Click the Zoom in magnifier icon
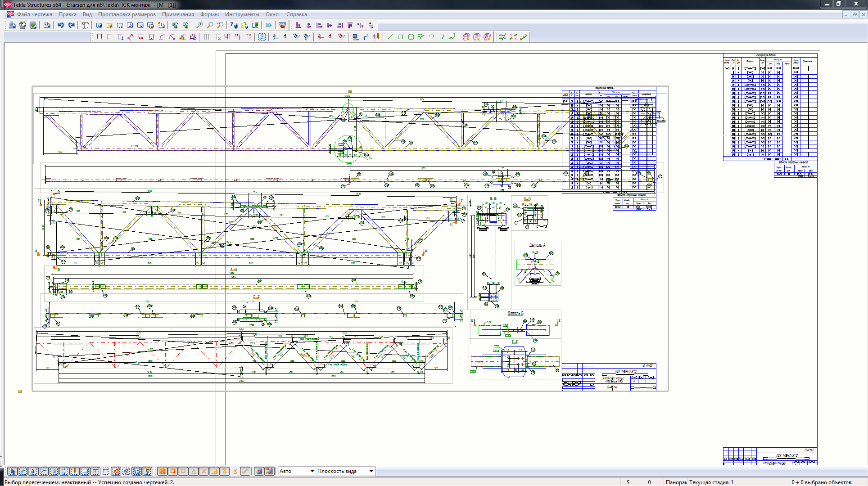Viewport: 868px width, 486px height. [x=199, y=25]
